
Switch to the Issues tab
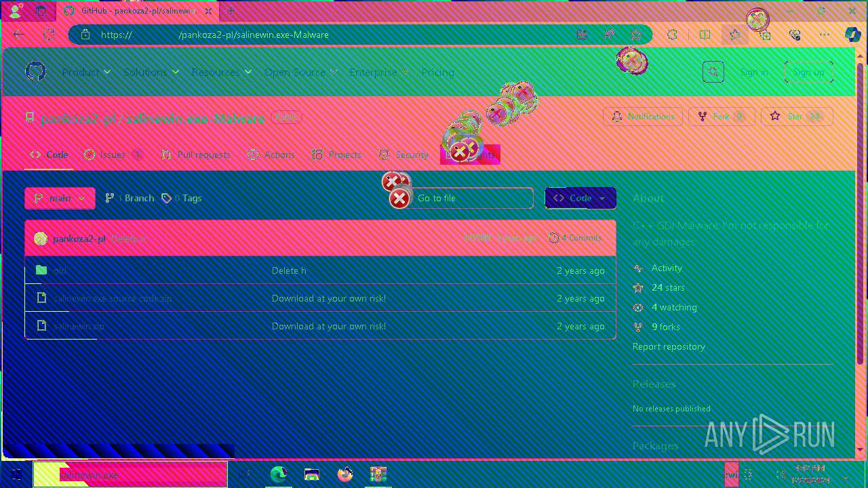click(x=113, y=155)
